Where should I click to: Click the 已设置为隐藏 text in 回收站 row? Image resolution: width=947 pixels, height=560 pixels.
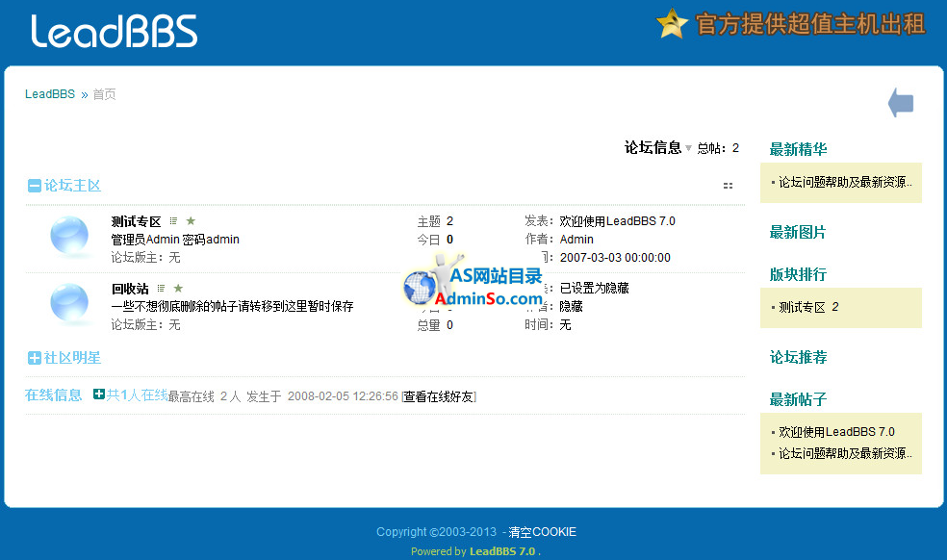click(595, 288)
